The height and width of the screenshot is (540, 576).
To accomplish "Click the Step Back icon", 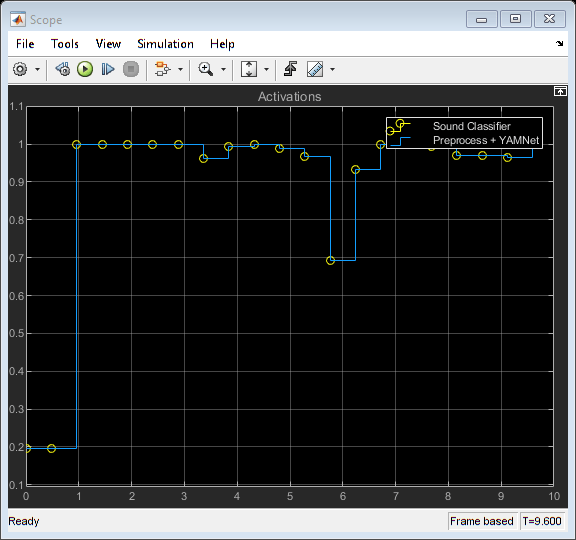I will tap(63, 69).
